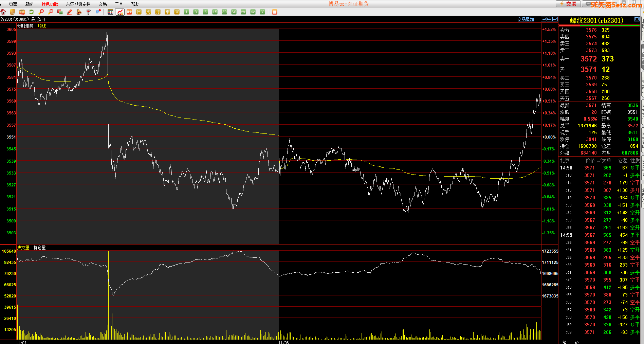Switch to monthly K-line (月)
The height and width of the screenshot is (344, 644).
(158, 12)
